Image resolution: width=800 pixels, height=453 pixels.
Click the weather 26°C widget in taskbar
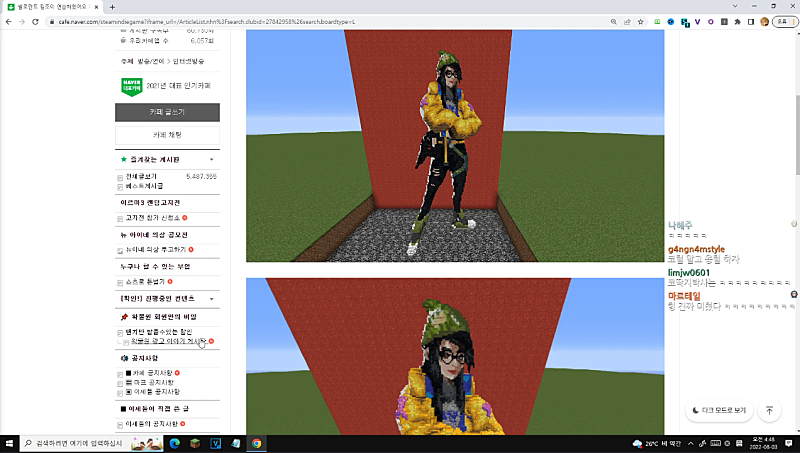[657, 443]
